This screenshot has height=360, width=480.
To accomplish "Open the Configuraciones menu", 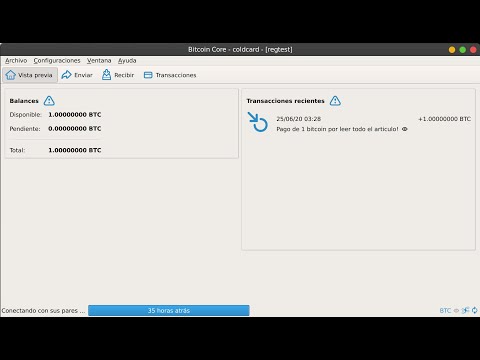I will tap(57, 61).
